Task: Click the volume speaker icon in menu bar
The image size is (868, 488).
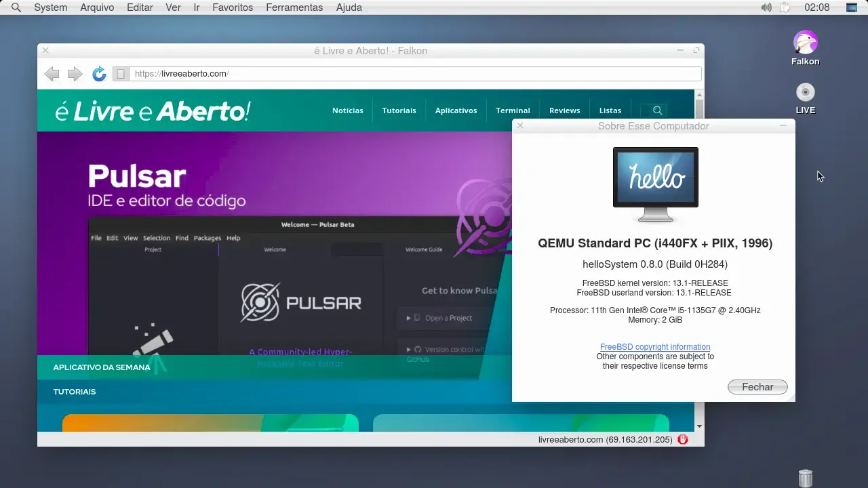Action: click(766, 7)
